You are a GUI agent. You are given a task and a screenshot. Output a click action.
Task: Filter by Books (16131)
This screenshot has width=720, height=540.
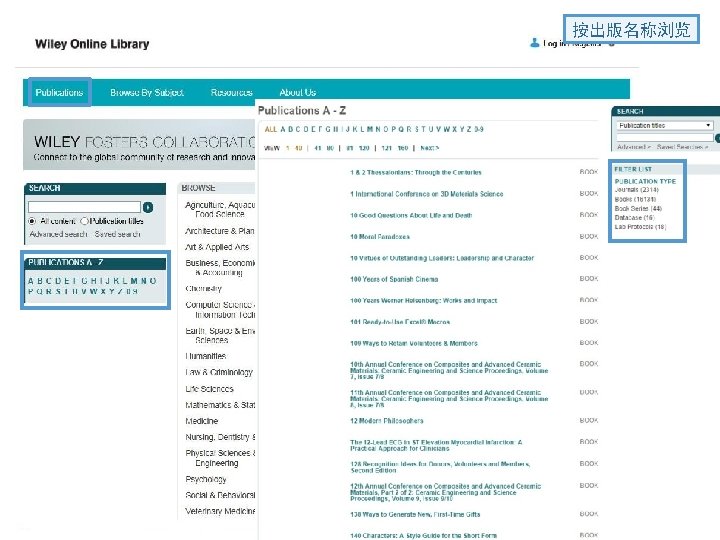(x=635, y=199)
